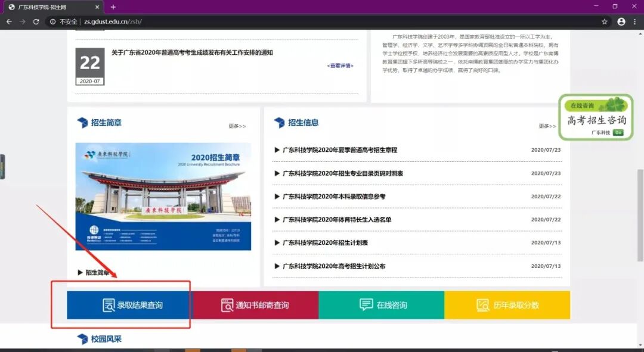Viewport: 644px width, 352px height.
Task: Click the page vertical scrollbar thumb
Action: coord(640,216)
